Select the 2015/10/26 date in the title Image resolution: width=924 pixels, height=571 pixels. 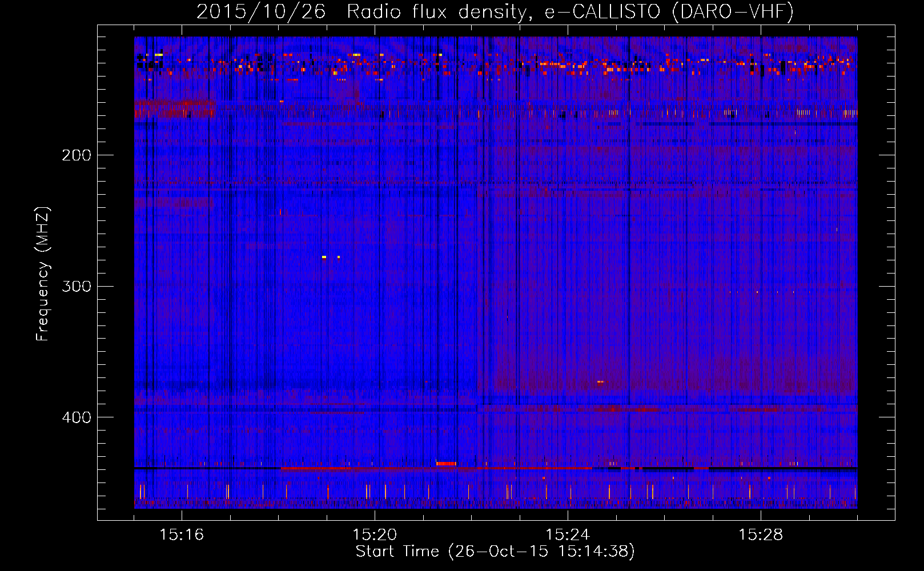coord(261,11)
